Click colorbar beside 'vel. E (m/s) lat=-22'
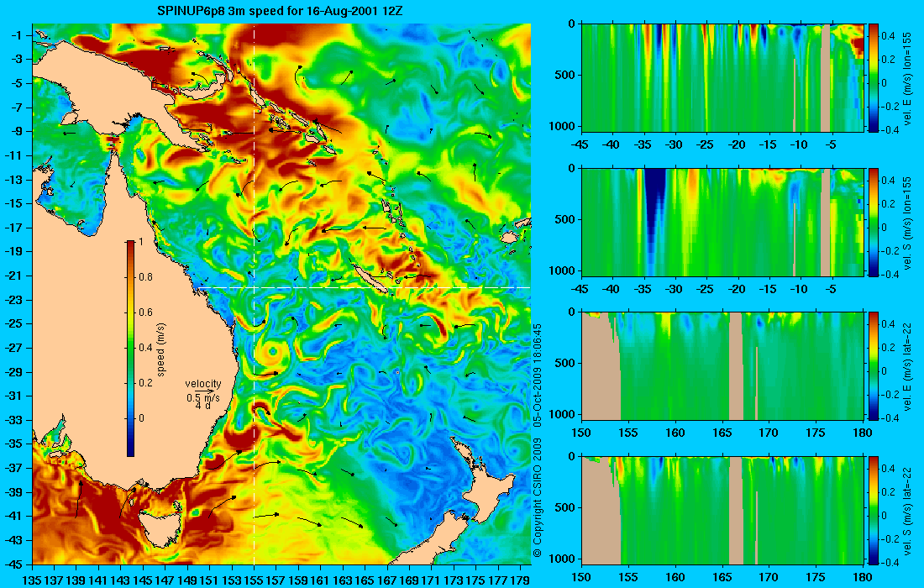 (874, 366)
